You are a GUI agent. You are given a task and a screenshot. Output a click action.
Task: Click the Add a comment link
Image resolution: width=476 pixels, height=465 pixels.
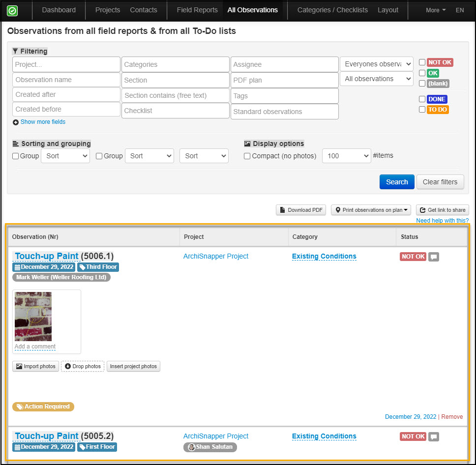pos(35,347)
